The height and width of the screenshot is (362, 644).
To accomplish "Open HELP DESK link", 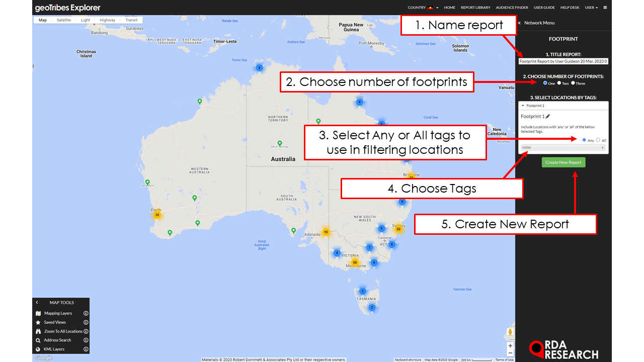I will [570, 8].
